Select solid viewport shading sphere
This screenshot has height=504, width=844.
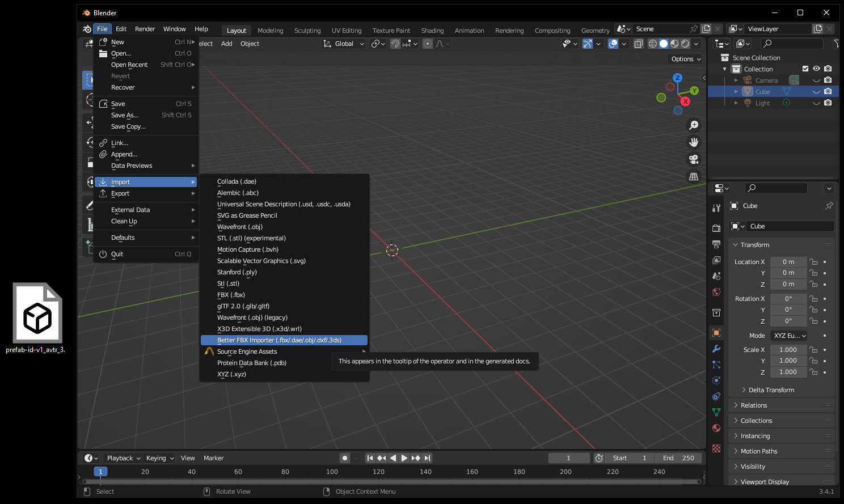(664, 44)
